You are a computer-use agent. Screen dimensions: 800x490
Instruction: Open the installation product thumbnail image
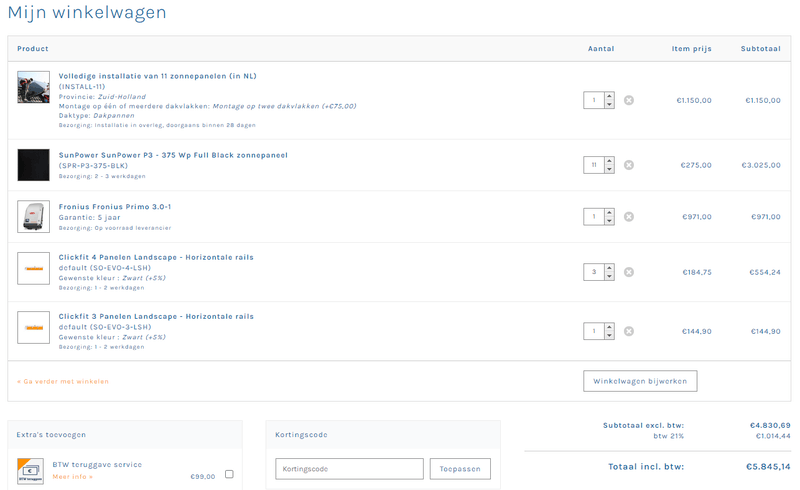pyautogui.click(x=34, y=87)
